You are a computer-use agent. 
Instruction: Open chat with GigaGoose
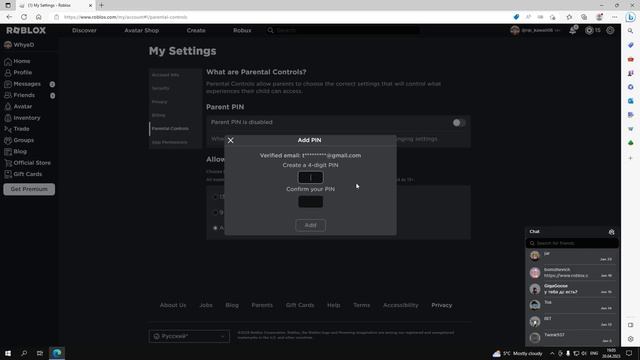[x=572, y=289]
